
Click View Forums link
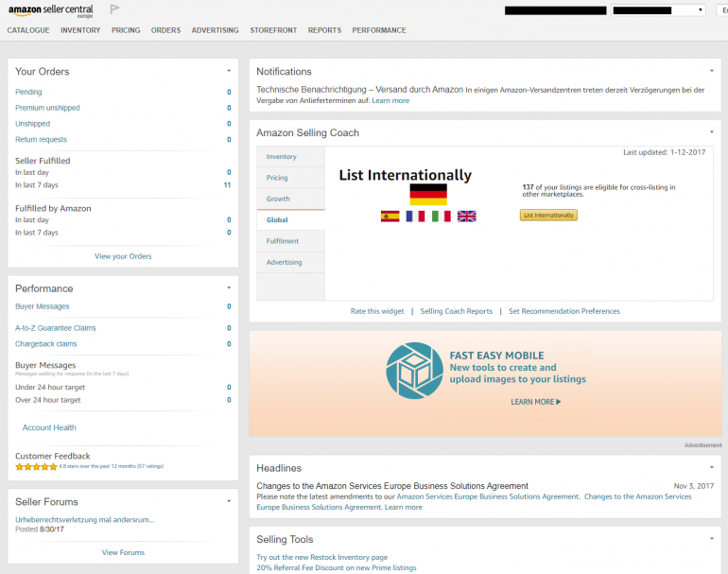pos(123,552)
